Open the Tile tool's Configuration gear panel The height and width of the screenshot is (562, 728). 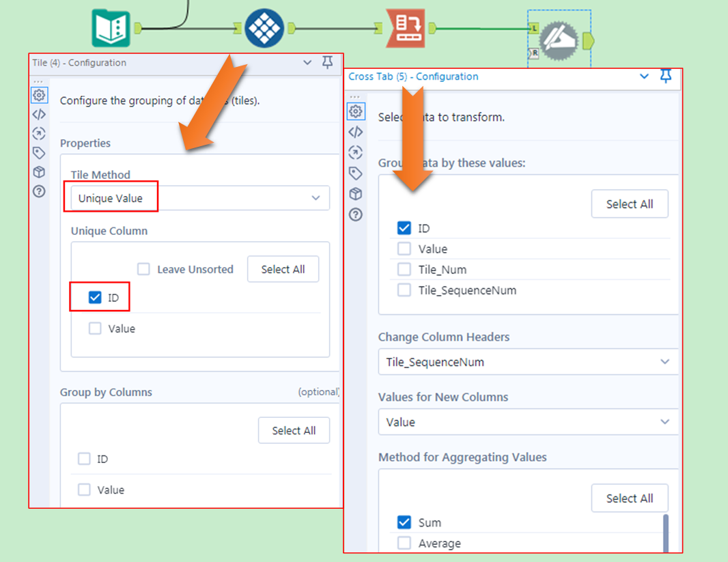point(39,96)
